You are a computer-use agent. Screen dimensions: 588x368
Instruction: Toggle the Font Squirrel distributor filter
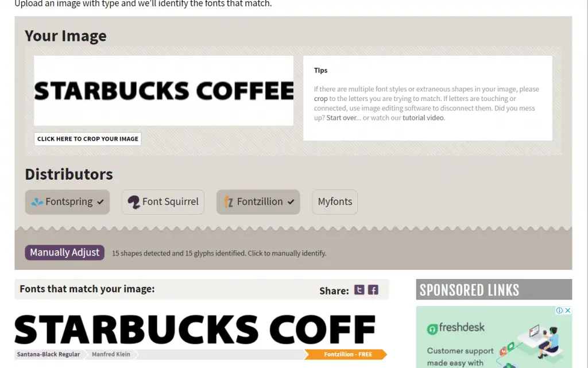(x=163, y=202)
